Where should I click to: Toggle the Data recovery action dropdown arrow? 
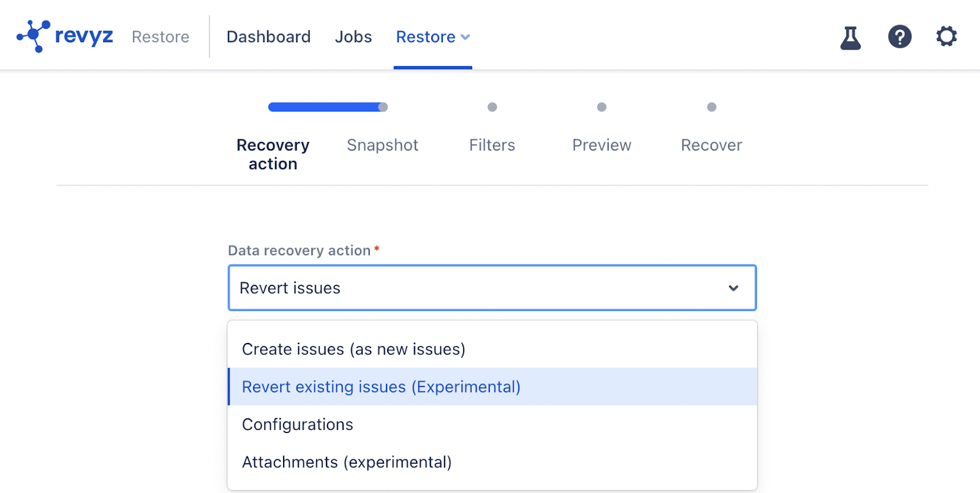(x=733, y=288)
